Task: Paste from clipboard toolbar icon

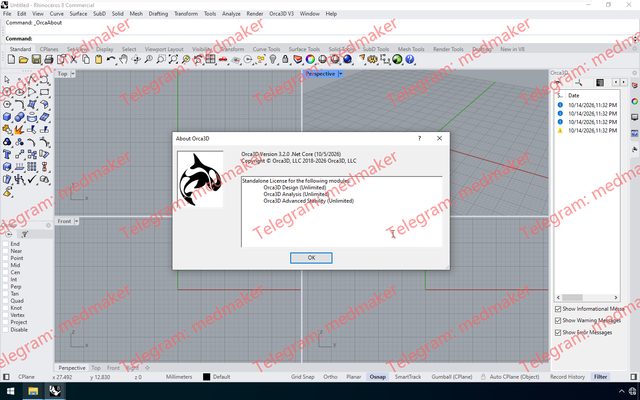Action: tap(98, 60)
